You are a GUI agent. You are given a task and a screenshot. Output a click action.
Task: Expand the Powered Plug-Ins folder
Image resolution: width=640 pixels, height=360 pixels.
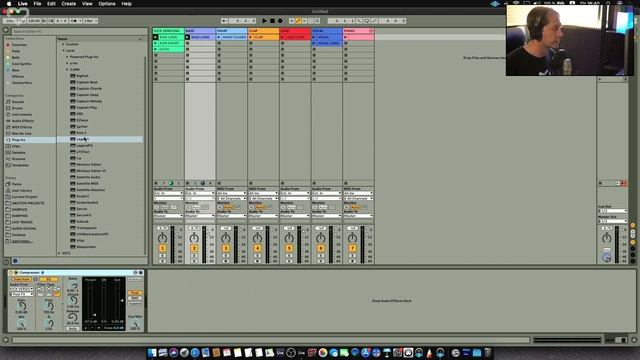point(67,57)
